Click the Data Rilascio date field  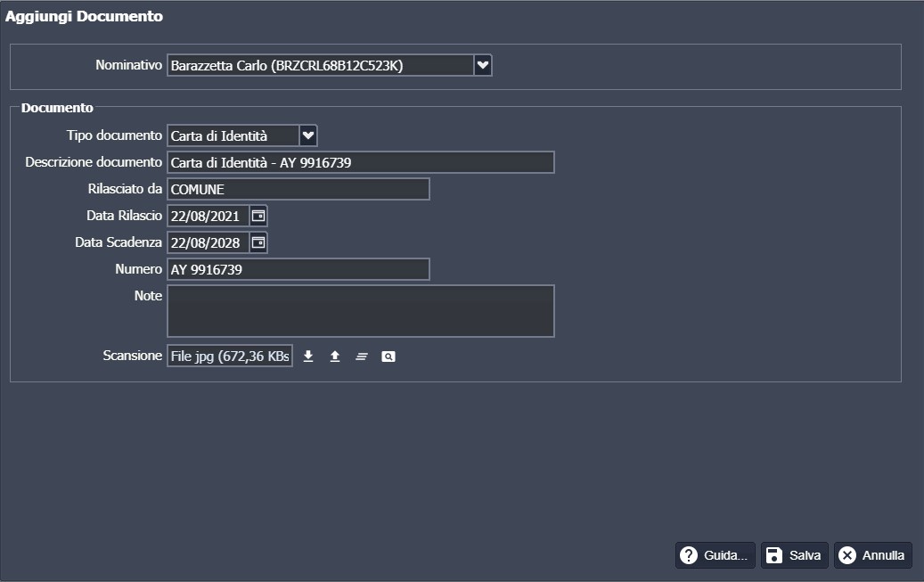point(208,216)
